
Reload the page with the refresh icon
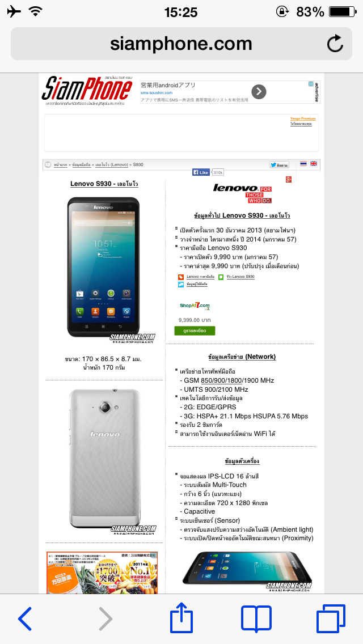(335, 44)
